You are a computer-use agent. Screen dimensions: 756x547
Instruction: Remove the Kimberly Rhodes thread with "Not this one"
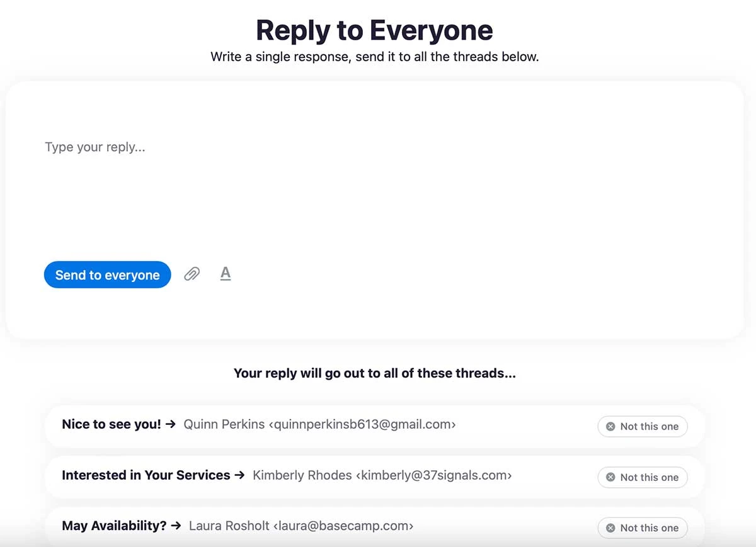click(x=642, y=477)
